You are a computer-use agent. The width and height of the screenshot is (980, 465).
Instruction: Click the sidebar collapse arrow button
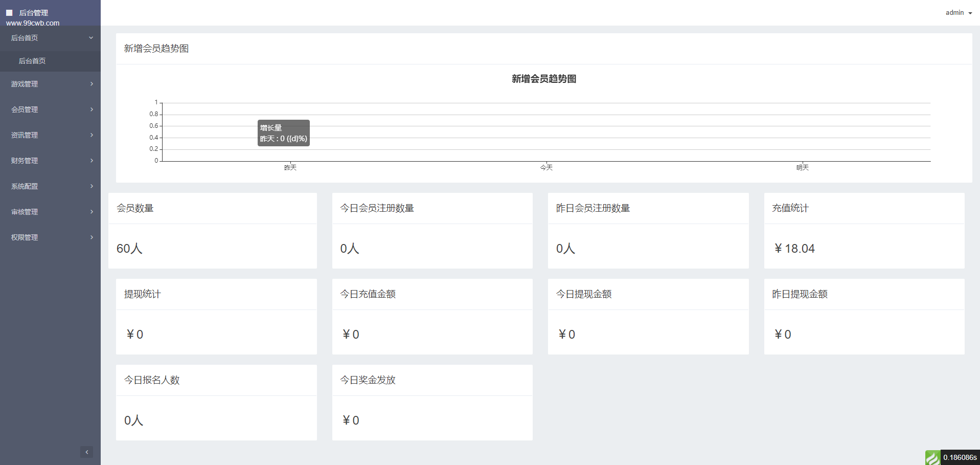(x=86, y=452)
